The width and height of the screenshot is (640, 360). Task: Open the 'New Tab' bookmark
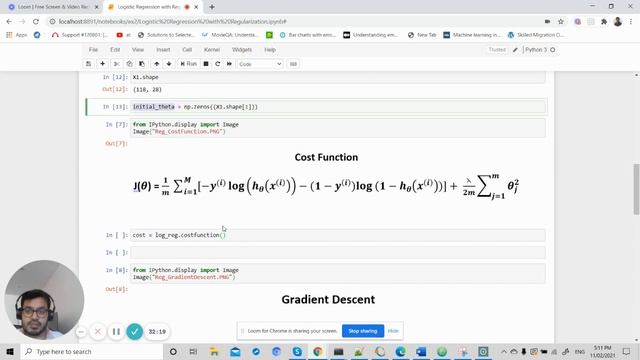[422, 35]
